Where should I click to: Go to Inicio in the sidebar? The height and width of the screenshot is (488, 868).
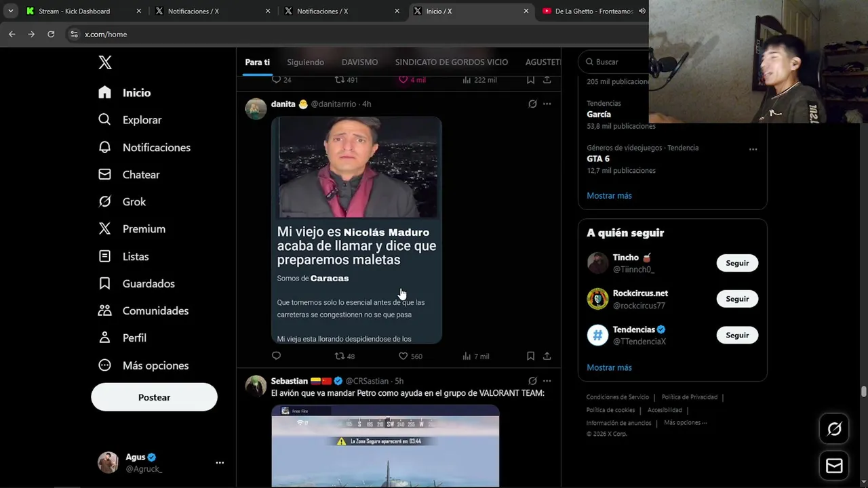(x=124, y=93)
